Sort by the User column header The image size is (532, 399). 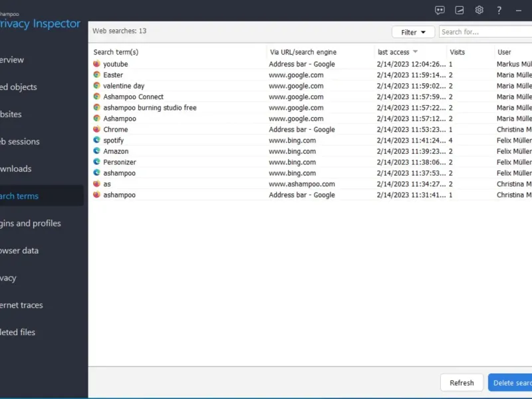[504, 52]
